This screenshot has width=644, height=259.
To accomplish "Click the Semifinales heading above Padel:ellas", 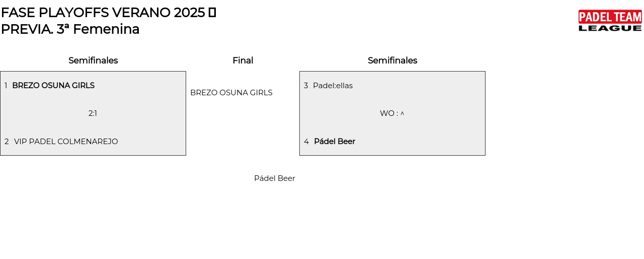I will [x=392, y=60].
